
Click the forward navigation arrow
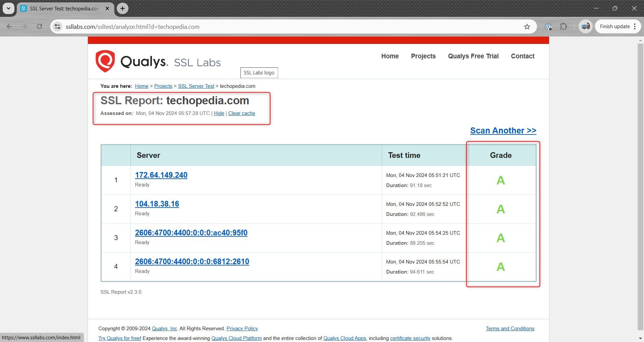click(x=24, y=26)
